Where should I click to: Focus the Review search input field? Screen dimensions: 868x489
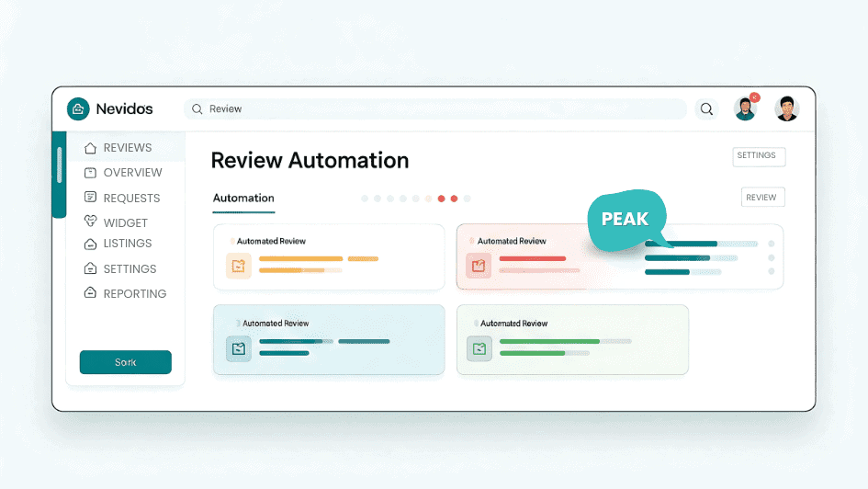click(435, 109)
